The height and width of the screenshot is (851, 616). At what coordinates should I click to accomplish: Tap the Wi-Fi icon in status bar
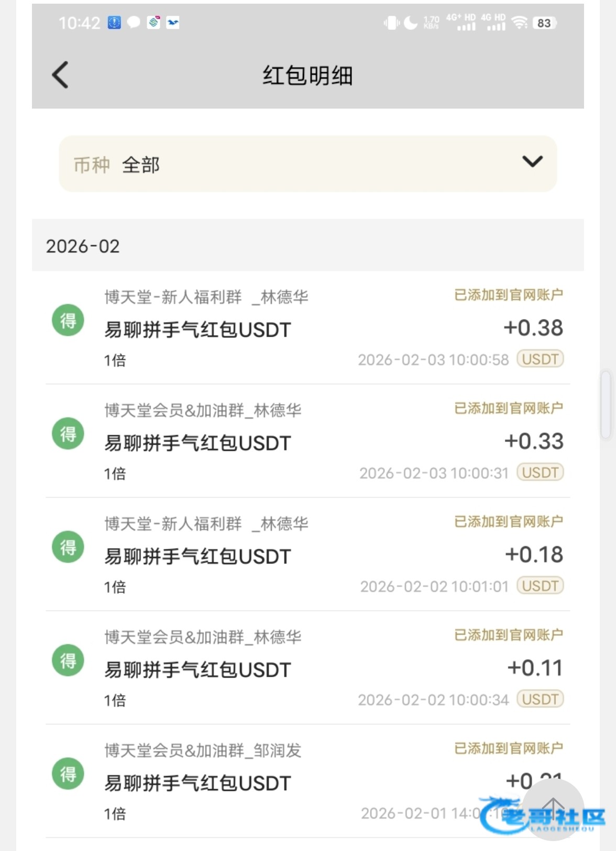coord(519,23)
